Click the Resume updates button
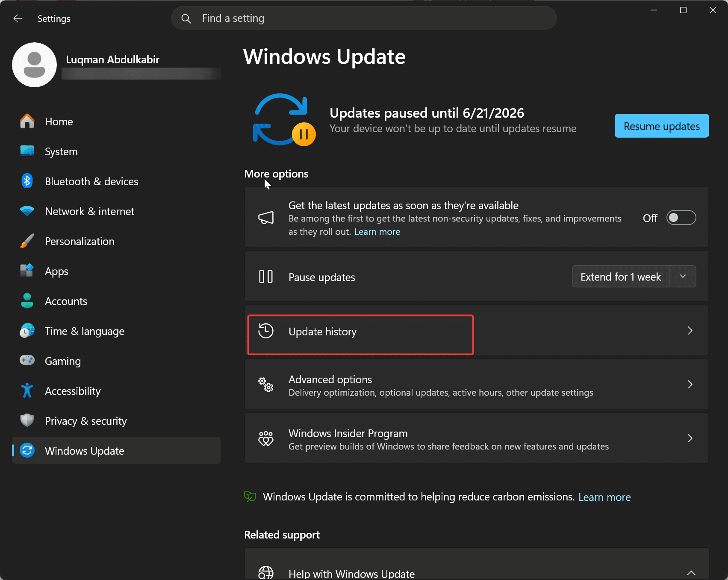This screenshot has width=728, height=580. click(x=662, y=126)
